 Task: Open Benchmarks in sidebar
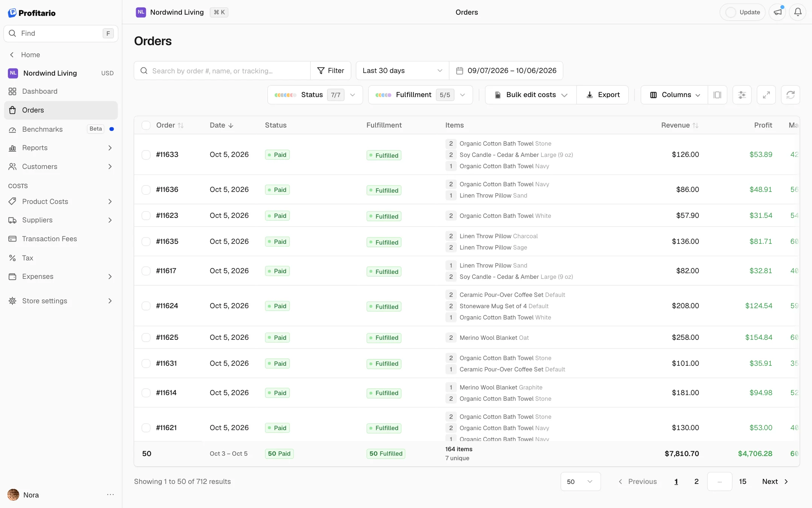point(61,129)
